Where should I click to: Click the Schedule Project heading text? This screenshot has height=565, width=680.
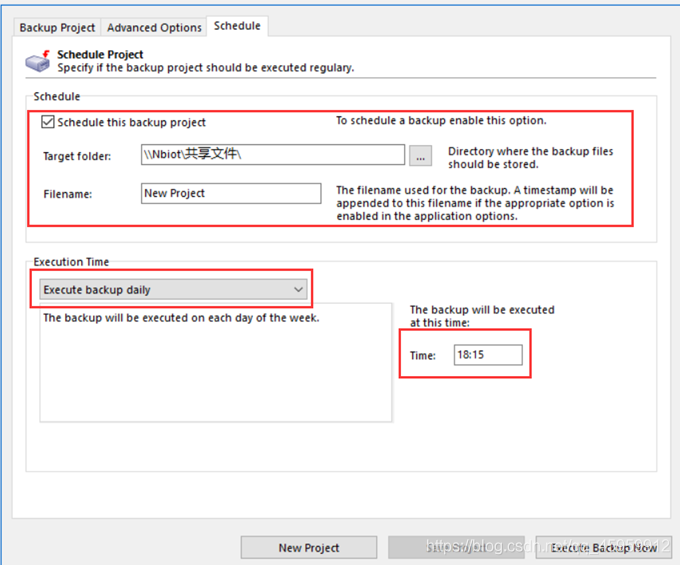[100, 55]
